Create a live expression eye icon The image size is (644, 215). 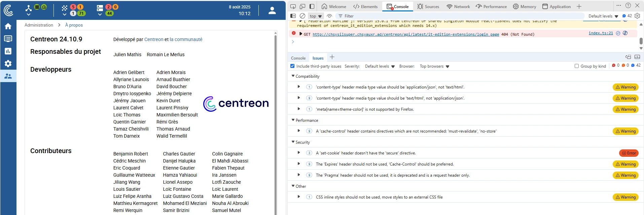click(x=329, y=16)
